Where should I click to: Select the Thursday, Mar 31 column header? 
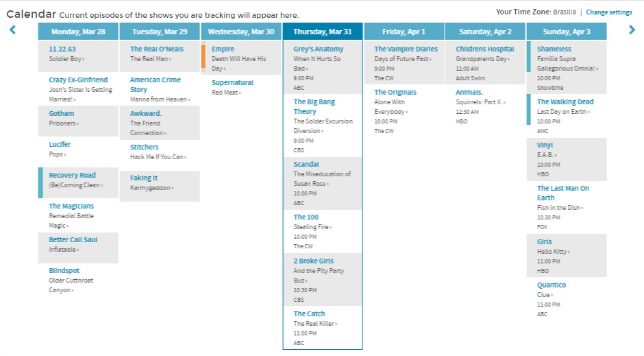coord(322,32)
